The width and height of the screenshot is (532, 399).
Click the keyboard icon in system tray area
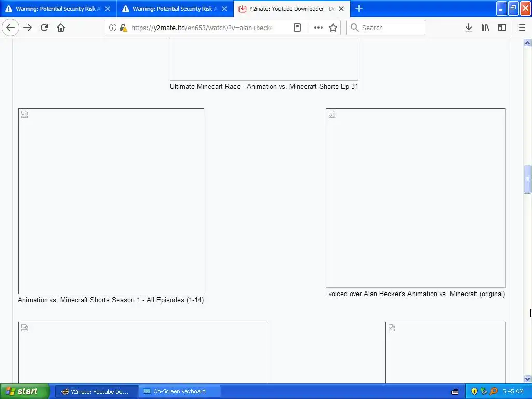(455, 392)
